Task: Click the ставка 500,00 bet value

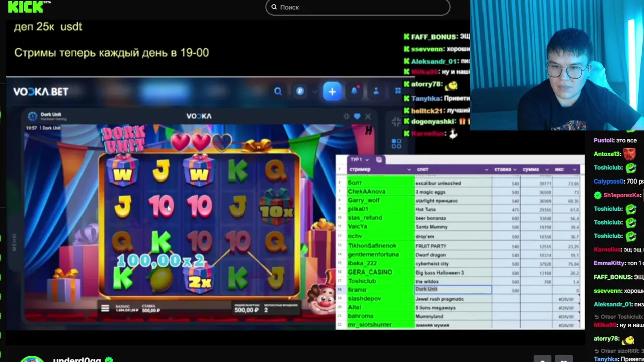Action: [150, 310]
